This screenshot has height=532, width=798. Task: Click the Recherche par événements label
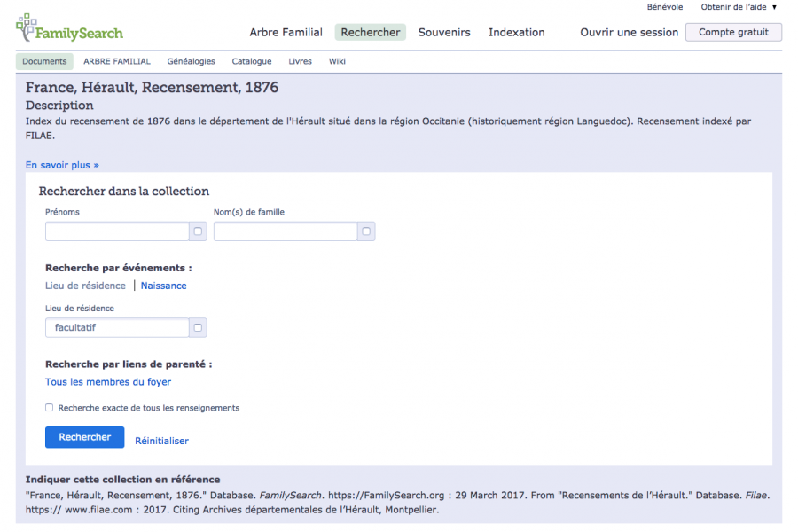(x=119, y=268)
